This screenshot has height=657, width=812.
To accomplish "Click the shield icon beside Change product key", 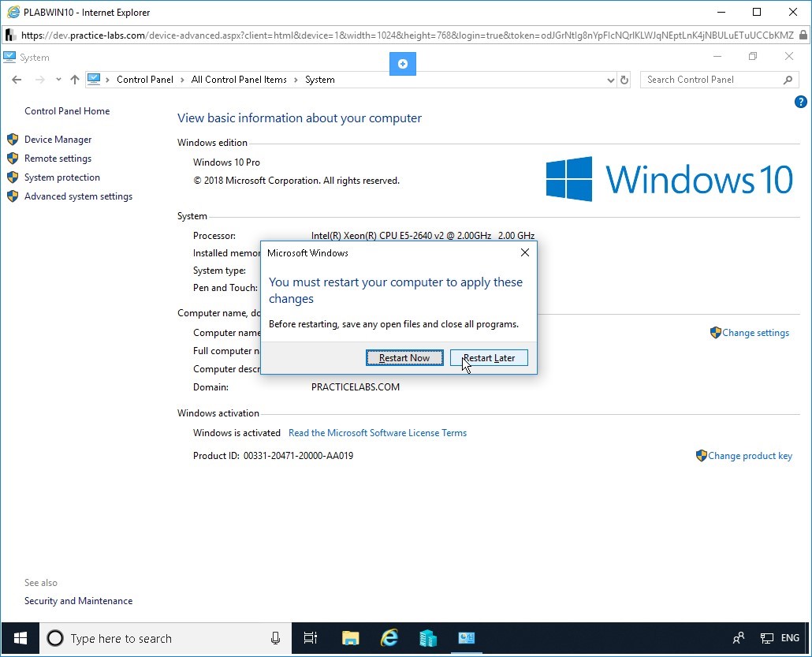I will [x=701, y=455].
